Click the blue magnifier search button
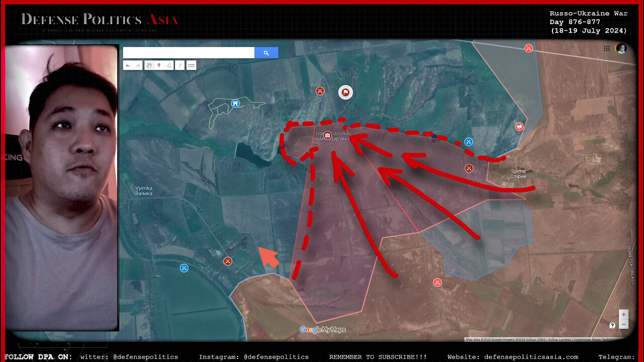 266,53
